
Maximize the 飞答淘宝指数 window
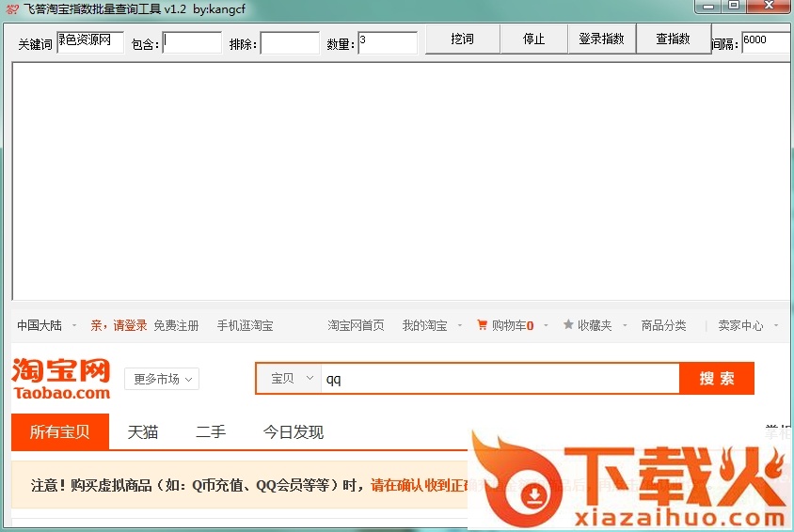[733, 6]
